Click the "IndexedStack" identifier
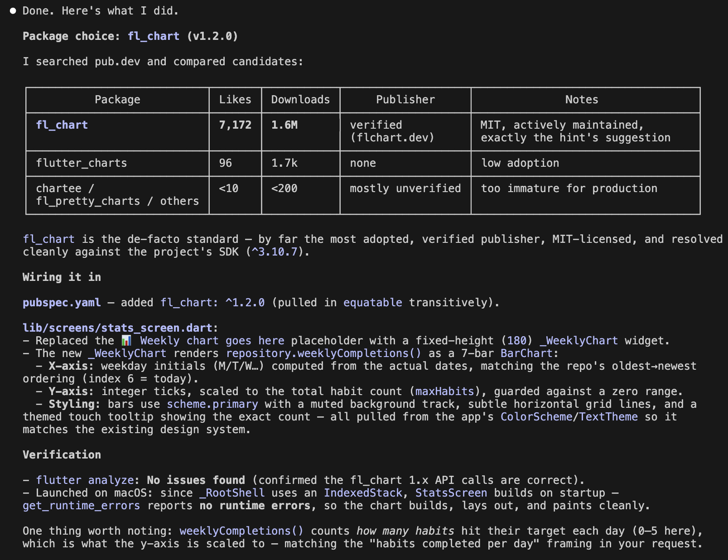Screen dimensions: 728x560 [x=363, y=493]
